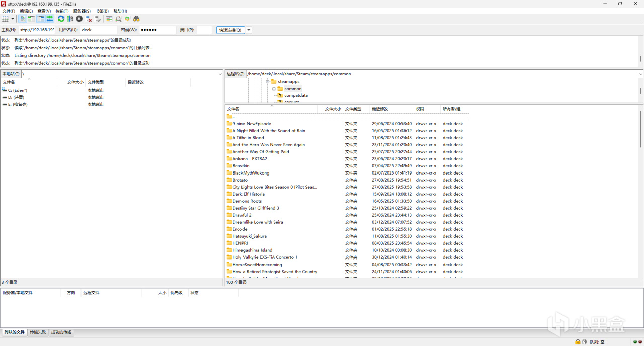The height and width of the screenshot is (346, 644).
Task: Sort remote list by 最近修改 column
Action: click(392, 109)
